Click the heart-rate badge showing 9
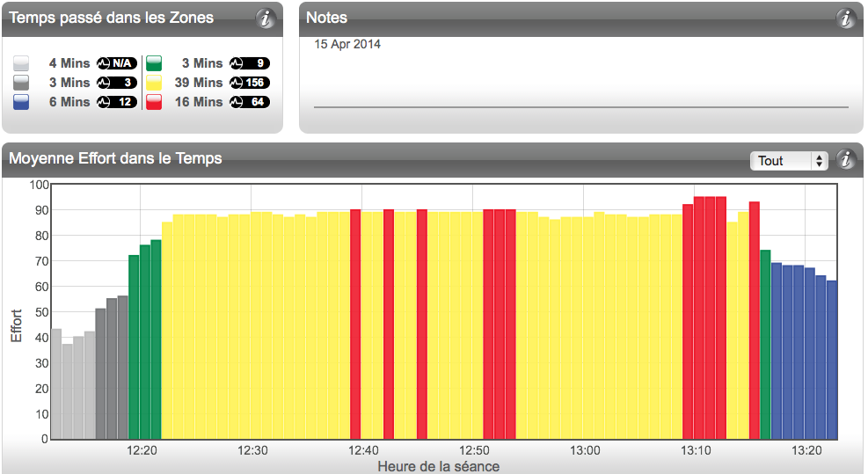 (250, 63)
